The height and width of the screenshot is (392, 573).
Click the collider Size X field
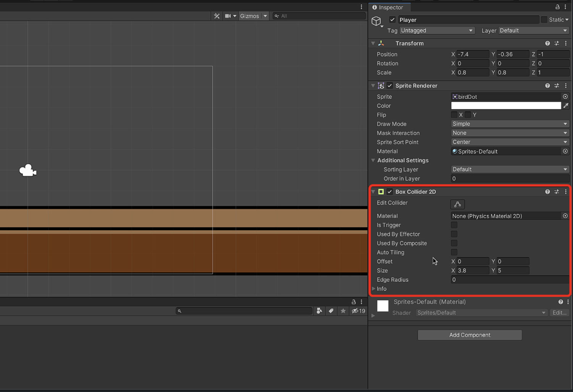[x=473, y=271]
